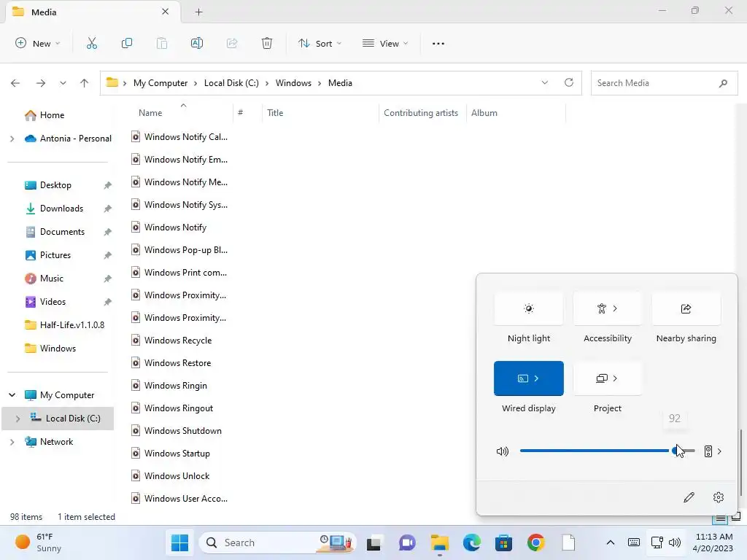Open the weather widget 61°F Sunny
The height and width of the screenshot is (560, 747).
click(x=38, y=542)
